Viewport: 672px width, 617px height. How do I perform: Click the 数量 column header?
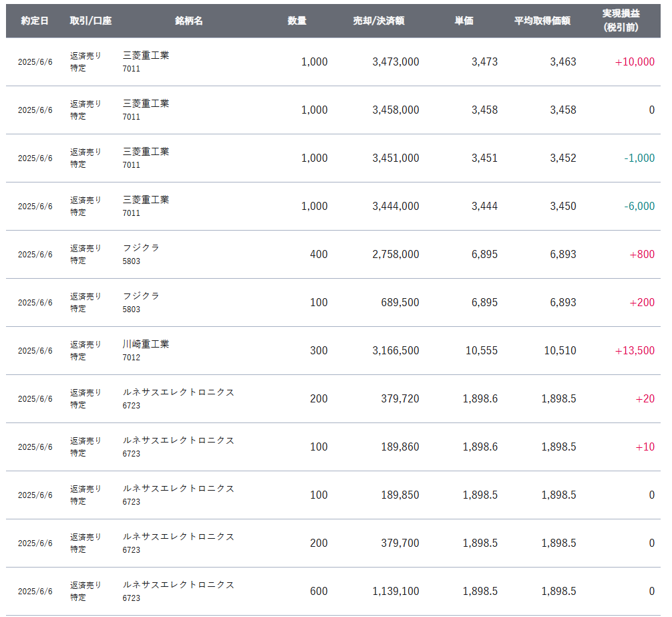(297, 21)
